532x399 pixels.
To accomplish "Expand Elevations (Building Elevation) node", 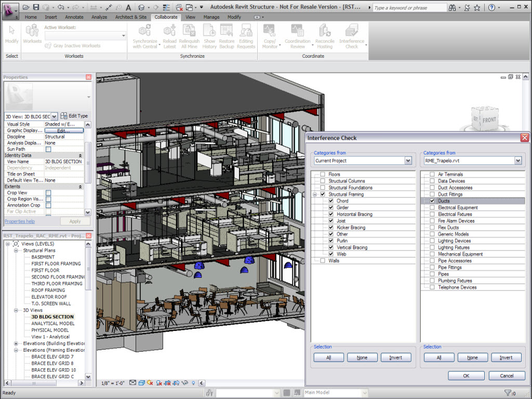I will pos(16,343).
